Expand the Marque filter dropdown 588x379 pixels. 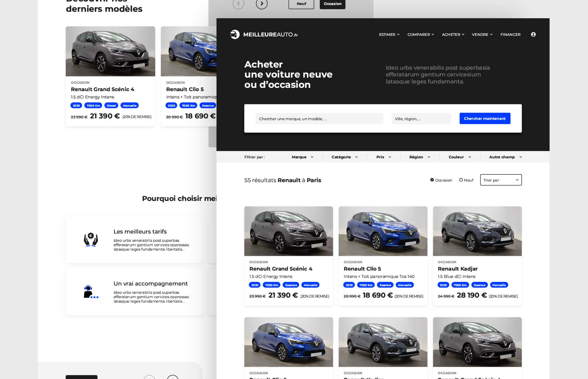[x=302, y=157]
